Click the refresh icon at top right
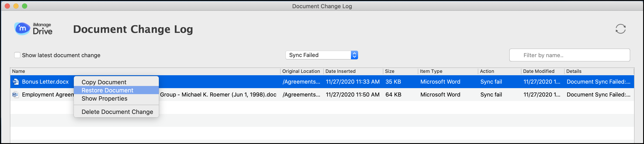 [x=620, y=29]
